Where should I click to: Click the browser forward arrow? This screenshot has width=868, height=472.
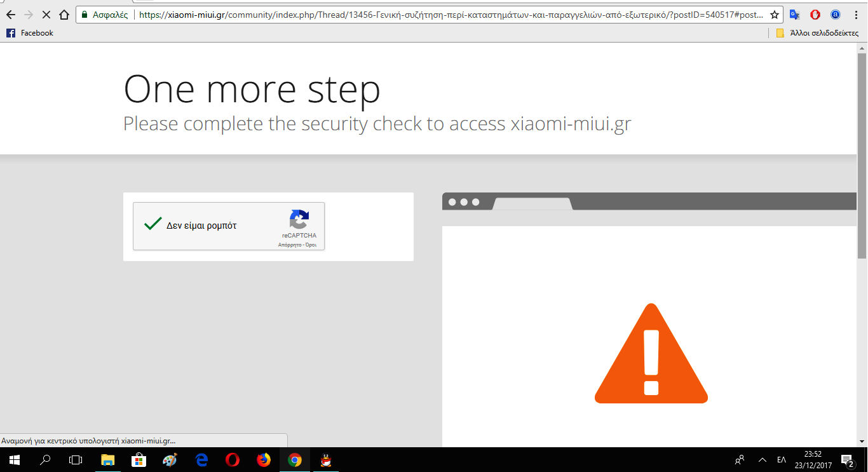28,15
